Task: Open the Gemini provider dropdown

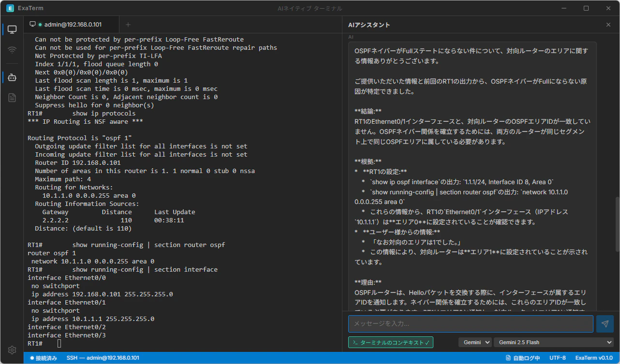Action: point(475,342)
